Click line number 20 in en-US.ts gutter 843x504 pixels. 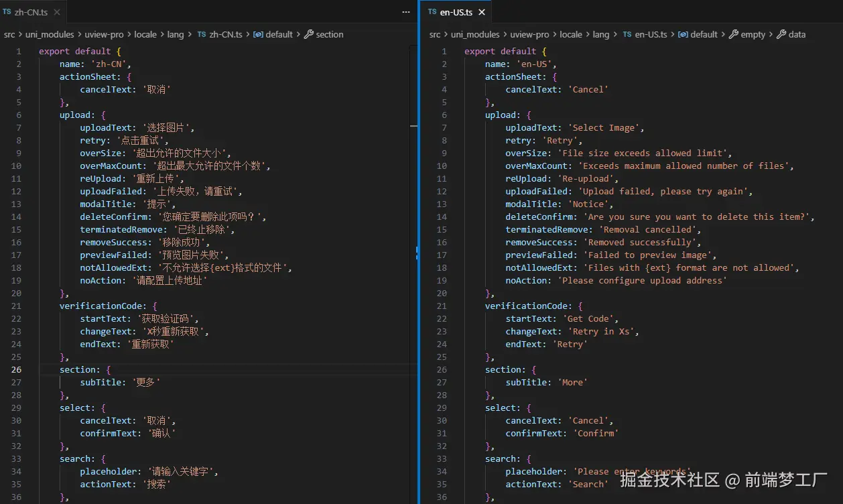(442, 293)
